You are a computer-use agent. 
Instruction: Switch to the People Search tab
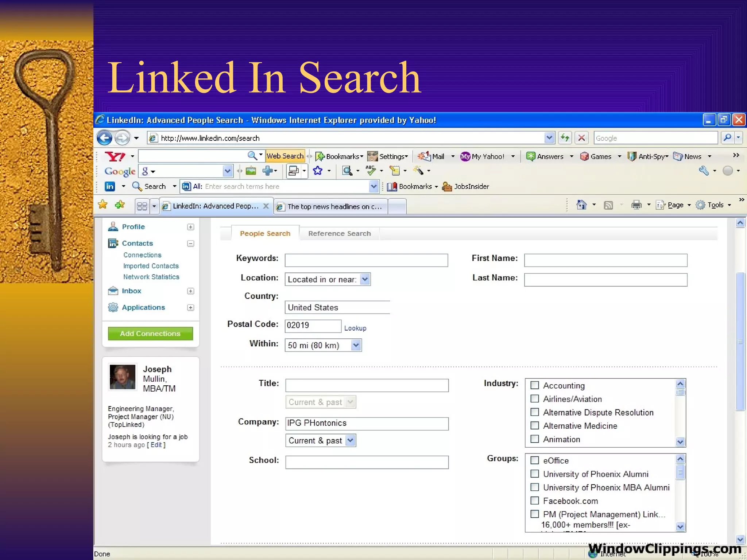point(265,233)
